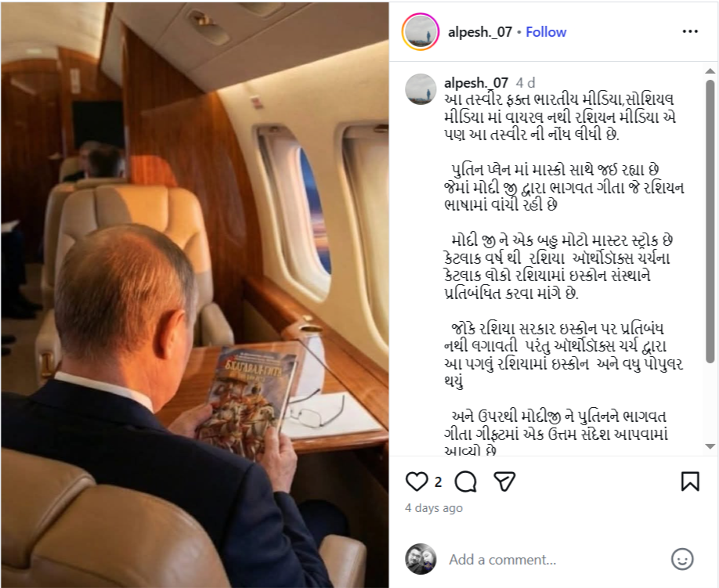
Task: Save post with bookmark icon
Action: tap(690, 482)
